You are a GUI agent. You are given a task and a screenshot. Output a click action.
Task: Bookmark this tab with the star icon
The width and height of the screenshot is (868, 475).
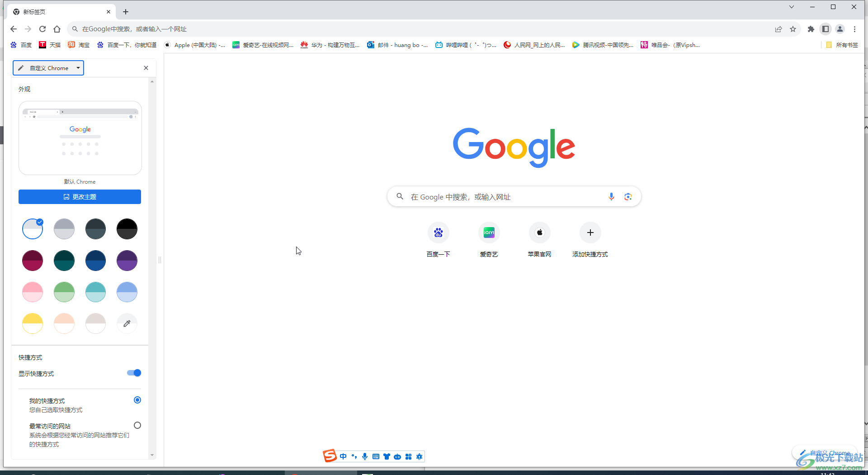tap(793, 29)
